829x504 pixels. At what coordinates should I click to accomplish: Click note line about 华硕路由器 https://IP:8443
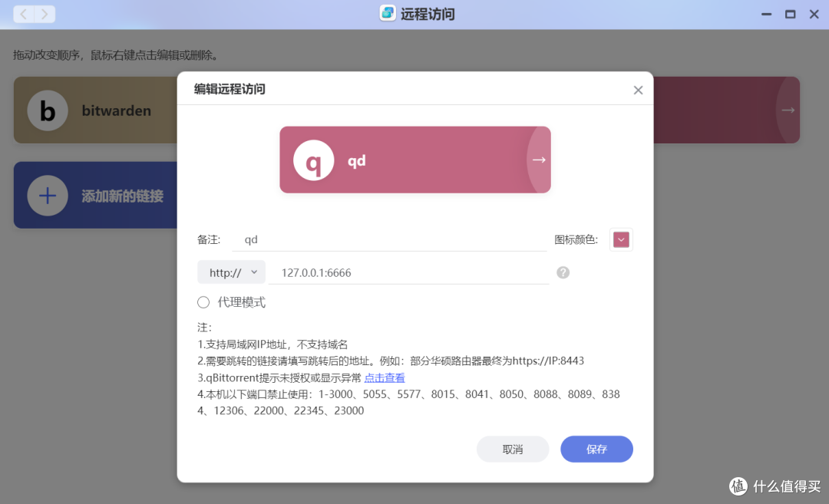[391, 361]
